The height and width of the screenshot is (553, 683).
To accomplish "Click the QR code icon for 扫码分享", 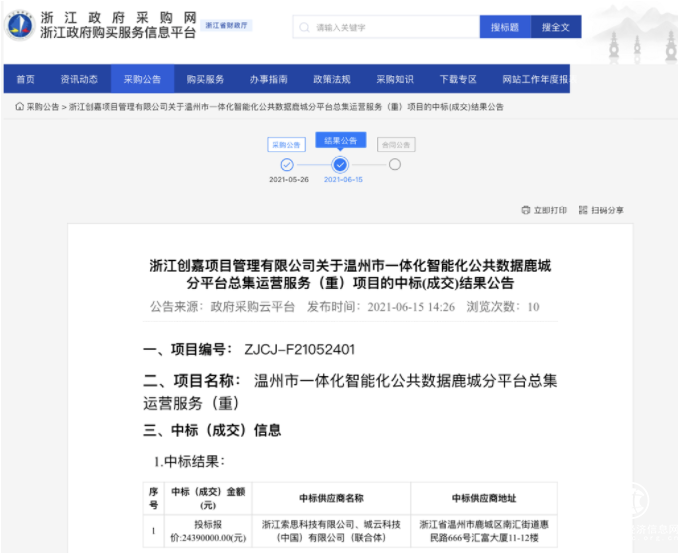I will click(x=583, y=210).
